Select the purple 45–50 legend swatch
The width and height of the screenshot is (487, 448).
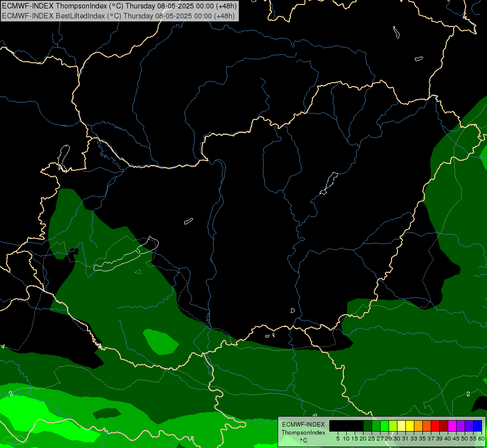pos(461,426)
